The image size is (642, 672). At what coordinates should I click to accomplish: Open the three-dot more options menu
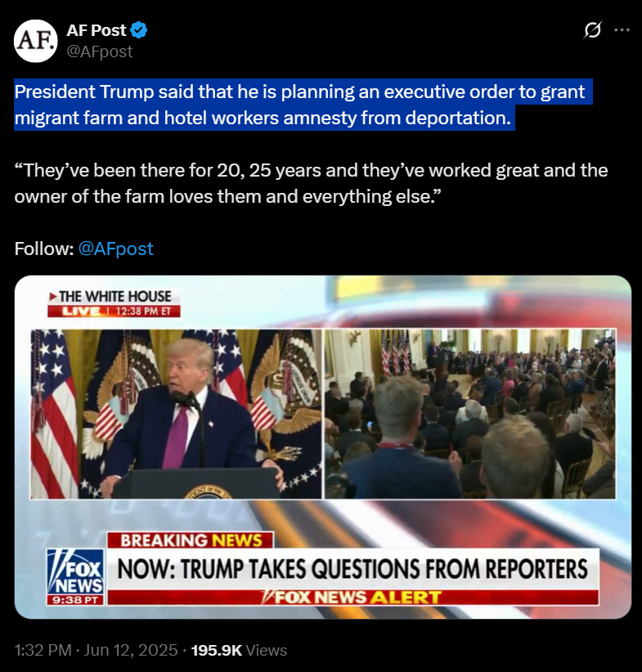pos(622,30)
